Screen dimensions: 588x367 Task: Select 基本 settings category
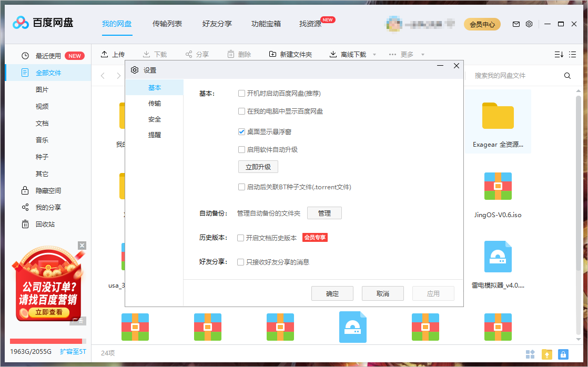(x=155, y=87)
